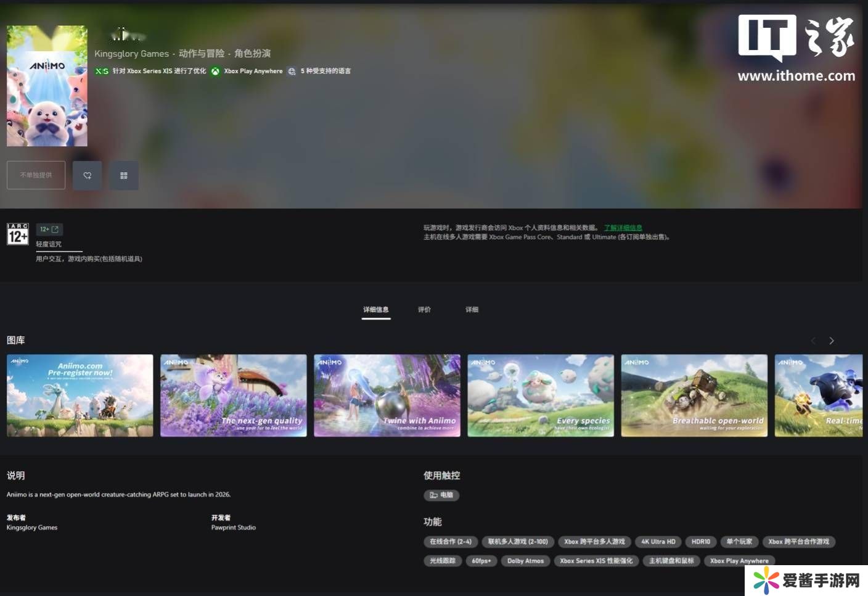Click the QR code grid icon button
The height and width of the screenshot is (596, 868).
pos(124,176)
